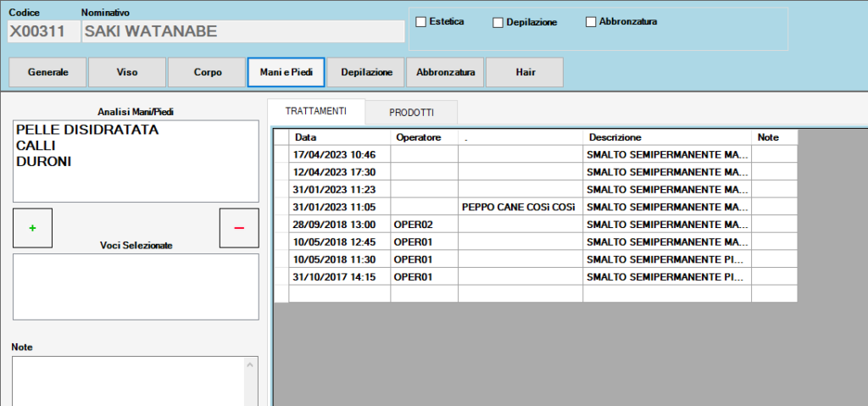This screenshot has width=868, height=406.
Task: Switch to the PRODOTTI tab
Action: [x=411, y=112]
